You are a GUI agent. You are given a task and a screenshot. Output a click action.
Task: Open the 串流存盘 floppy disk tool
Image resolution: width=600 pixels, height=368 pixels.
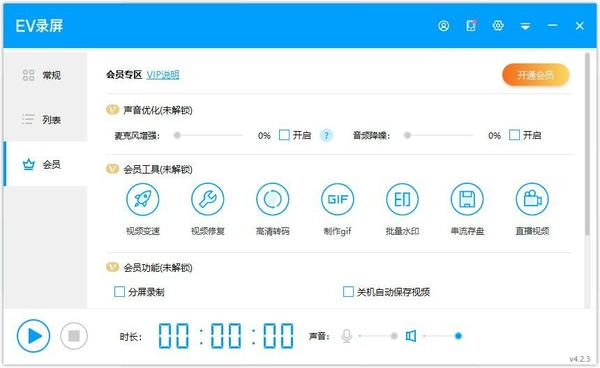(x=467, y=199)
